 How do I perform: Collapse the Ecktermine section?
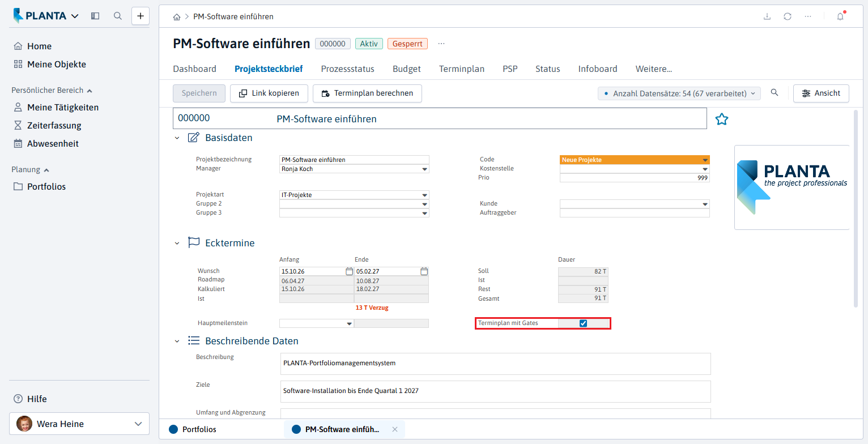(x=177, y=243)
